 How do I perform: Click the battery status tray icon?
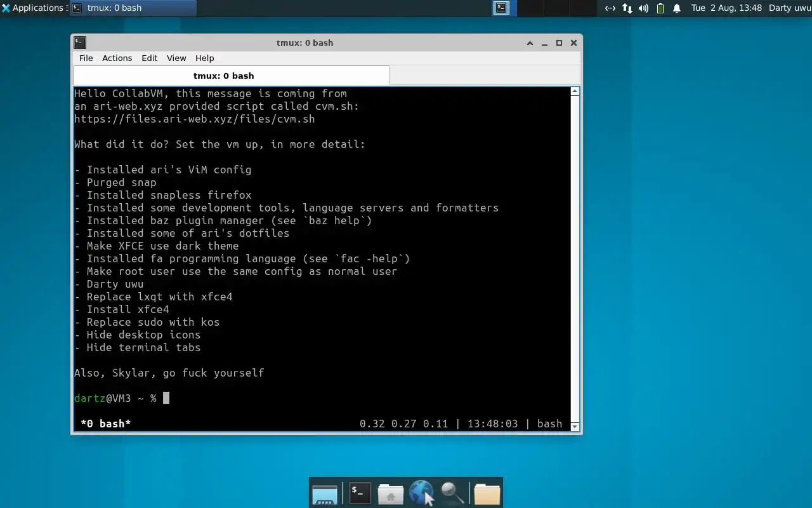[660, 8]
